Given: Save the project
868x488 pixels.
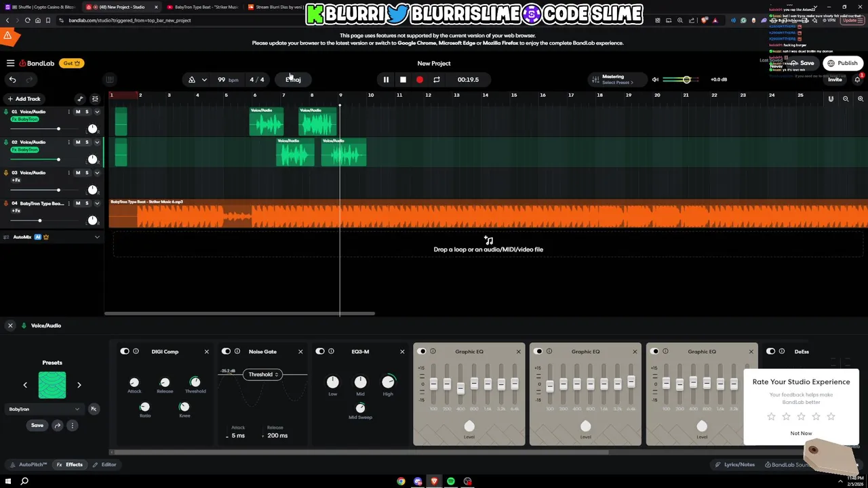Looking at the screenshot, I should click(x=802, y=63).
